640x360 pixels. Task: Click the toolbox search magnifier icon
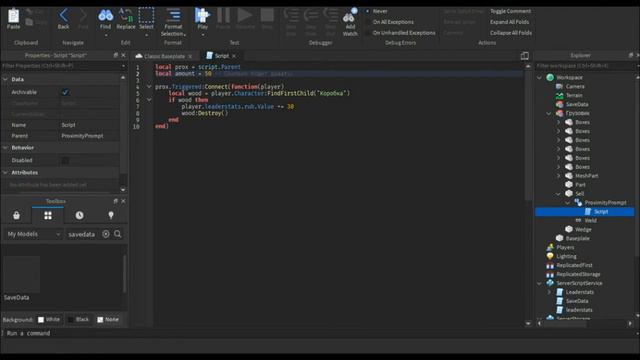pos(118,234)
